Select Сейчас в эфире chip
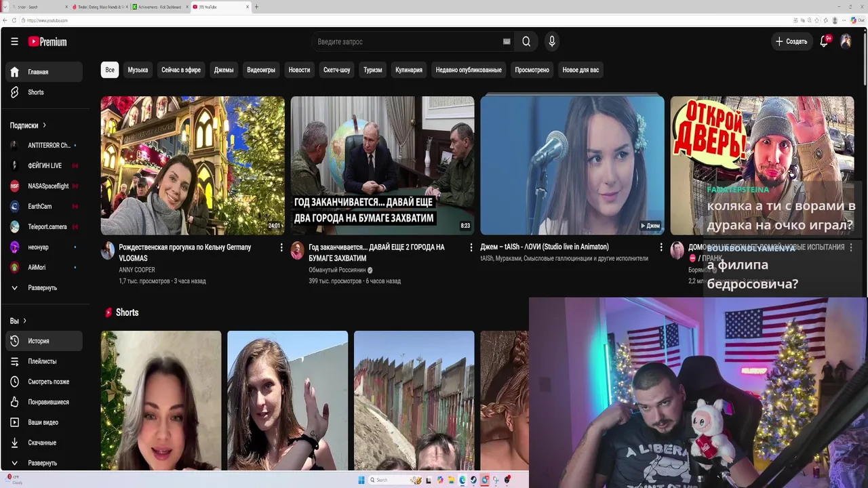The image size is (868, 488). click(x=181, y=70)
